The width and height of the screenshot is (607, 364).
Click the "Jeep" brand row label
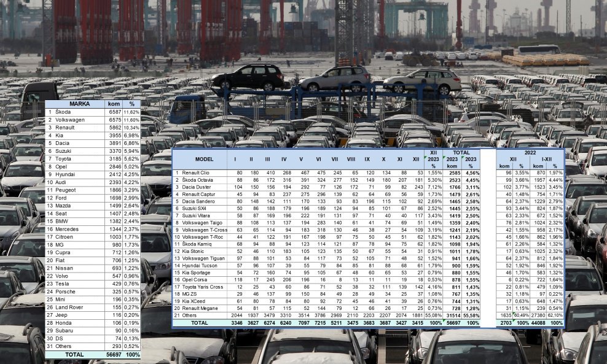[x=61, y=315]
